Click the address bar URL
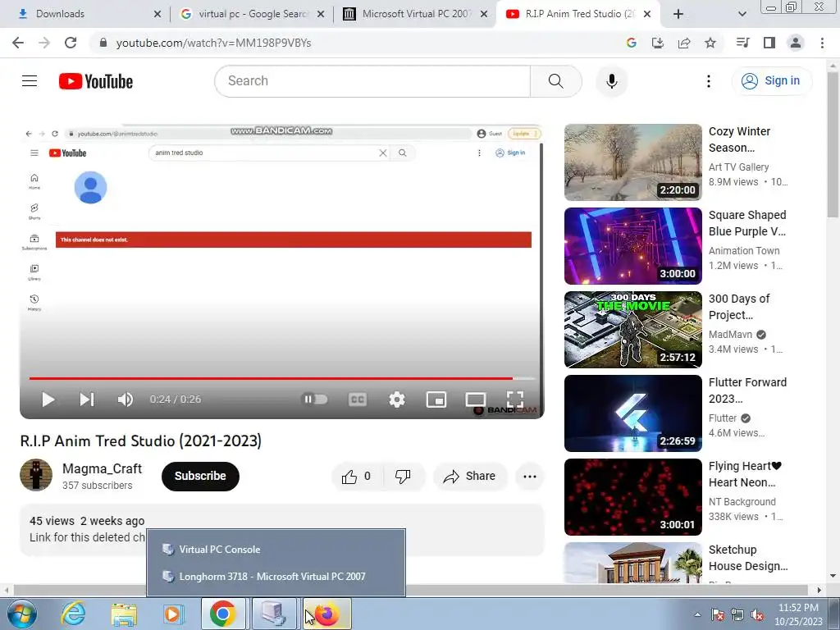The height and width of the screenshot is (630, 840). click(x=213, y=43)
